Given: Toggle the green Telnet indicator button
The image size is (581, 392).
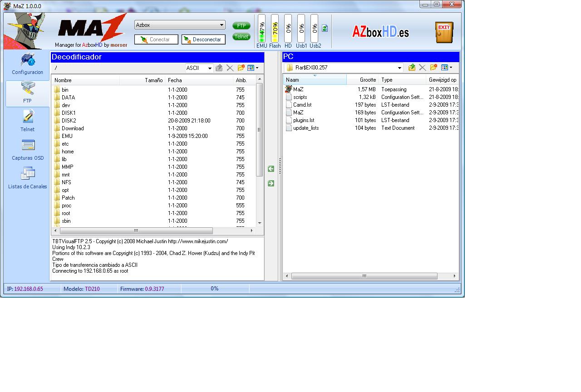Looking at the screenshot, I should coord(241,37).
